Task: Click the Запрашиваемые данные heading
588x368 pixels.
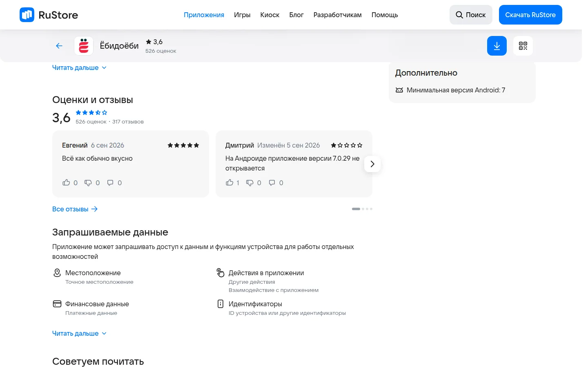Action: click(x=110, y=232)
